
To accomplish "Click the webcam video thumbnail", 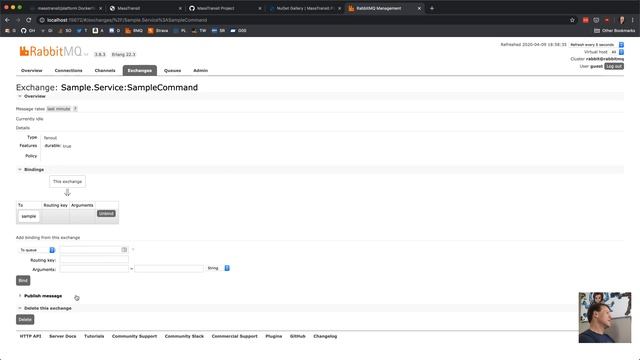I will pyautogui.click(x=605, y=318).
